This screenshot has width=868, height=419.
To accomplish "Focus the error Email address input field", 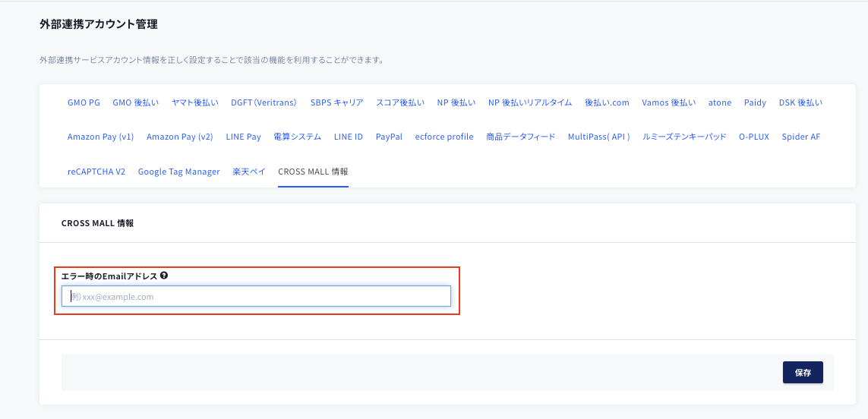I will pos(257,296).
